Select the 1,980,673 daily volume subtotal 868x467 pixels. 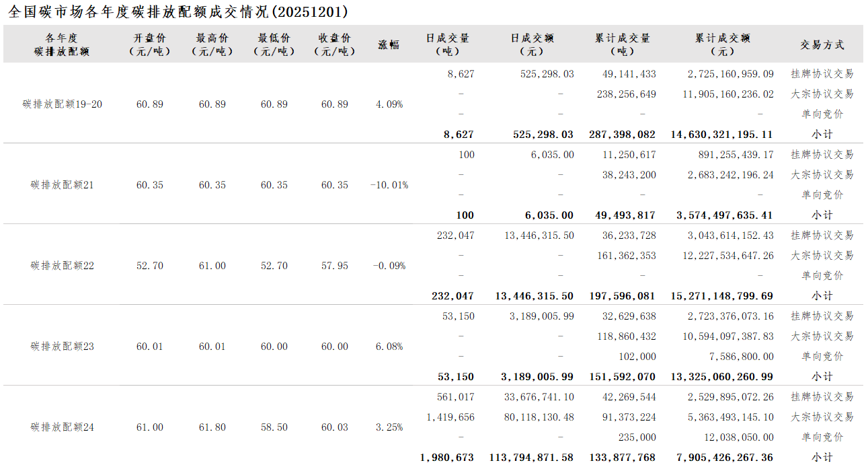click(447, 458)
